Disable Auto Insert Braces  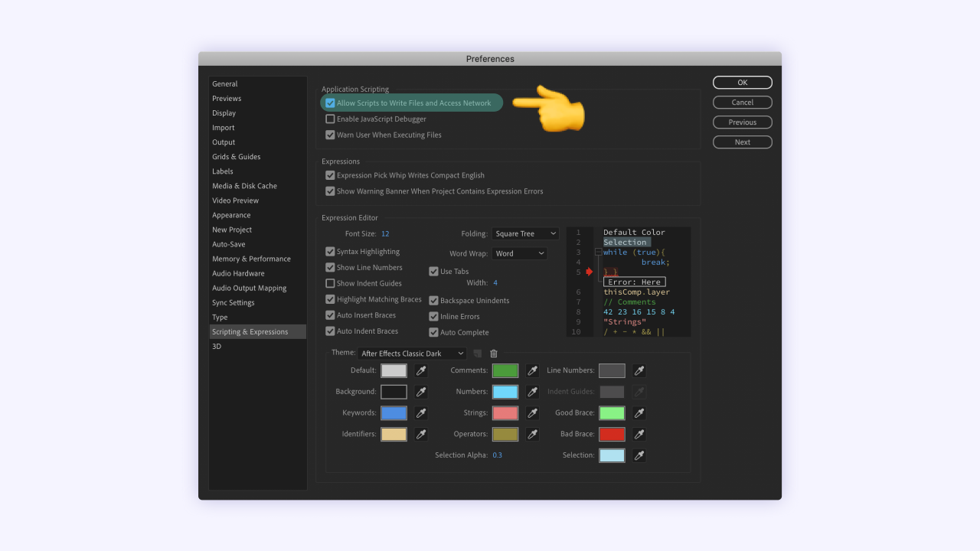(330, 315)
